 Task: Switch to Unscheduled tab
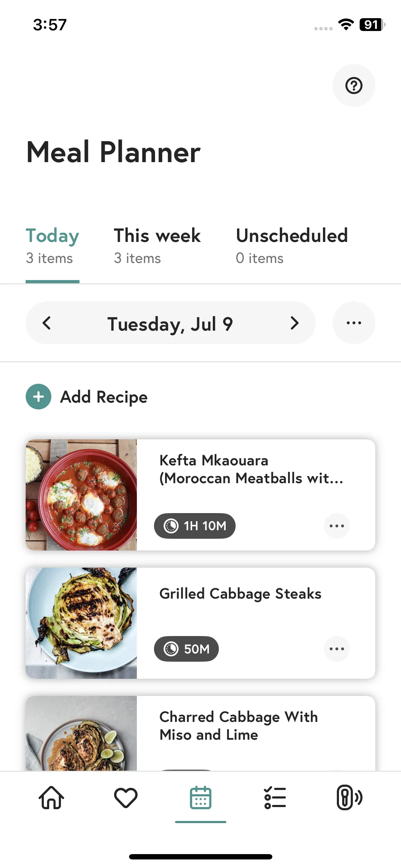292,246
